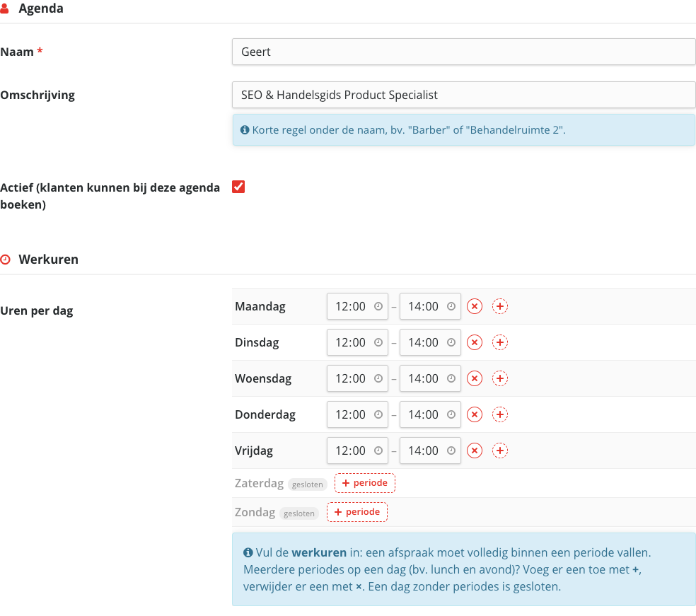Remove the Vrijdag working period
696x616 pixels.
click(475, 451)
